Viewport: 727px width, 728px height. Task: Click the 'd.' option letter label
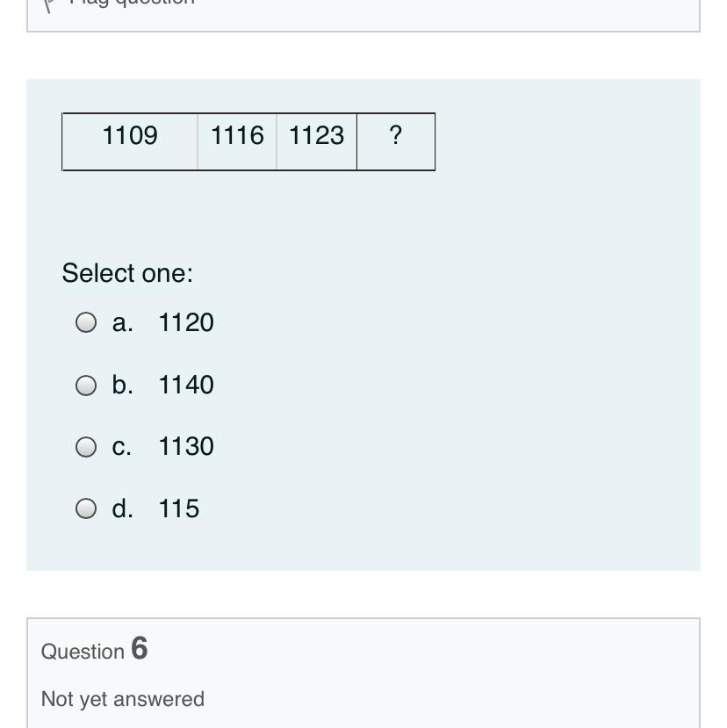(123, 509)
